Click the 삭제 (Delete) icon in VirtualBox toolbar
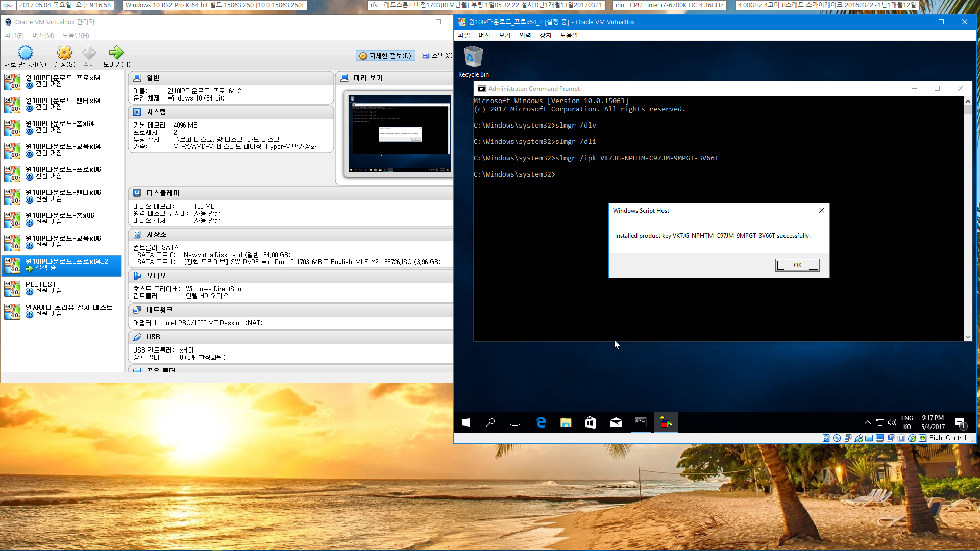 click(89, 53)
